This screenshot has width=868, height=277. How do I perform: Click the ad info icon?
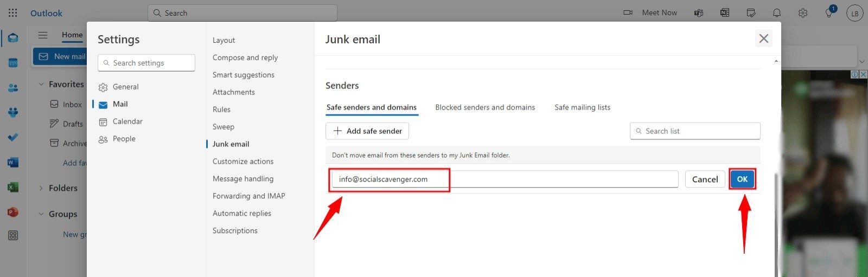[x=854, y=74]
